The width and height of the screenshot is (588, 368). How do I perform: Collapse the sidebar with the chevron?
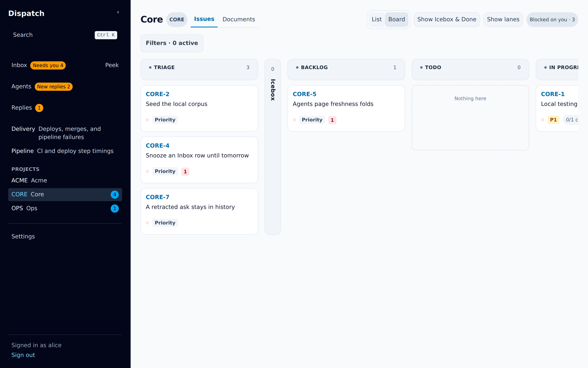pyautogui.click(x=118, y=12)
